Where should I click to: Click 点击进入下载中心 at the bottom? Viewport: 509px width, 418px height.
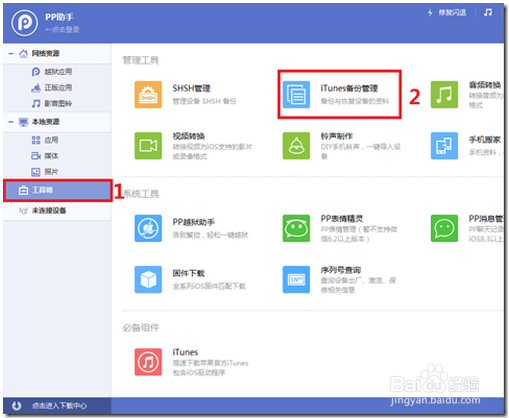(x=59, y=406)
